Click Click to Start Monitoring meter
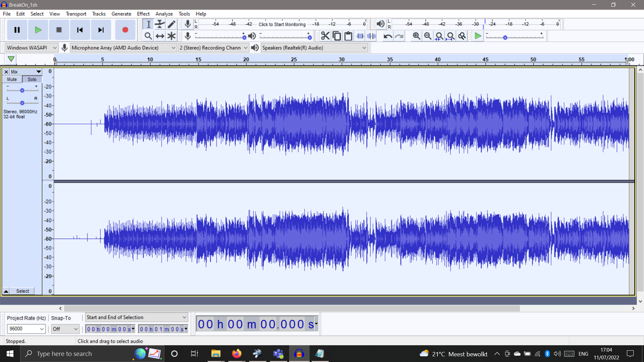 [282, 24]
